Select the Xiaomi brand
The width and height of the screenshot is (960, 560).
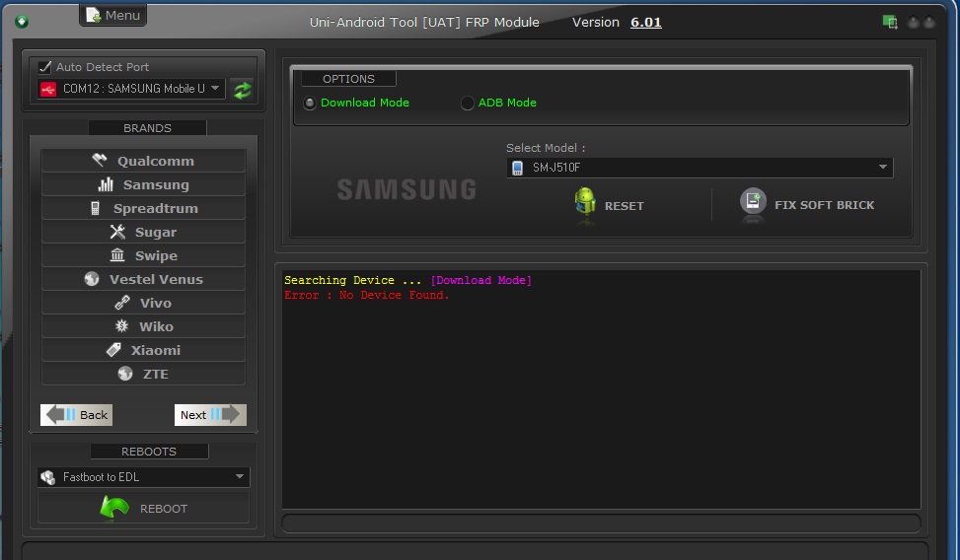[x=143, y=350]
